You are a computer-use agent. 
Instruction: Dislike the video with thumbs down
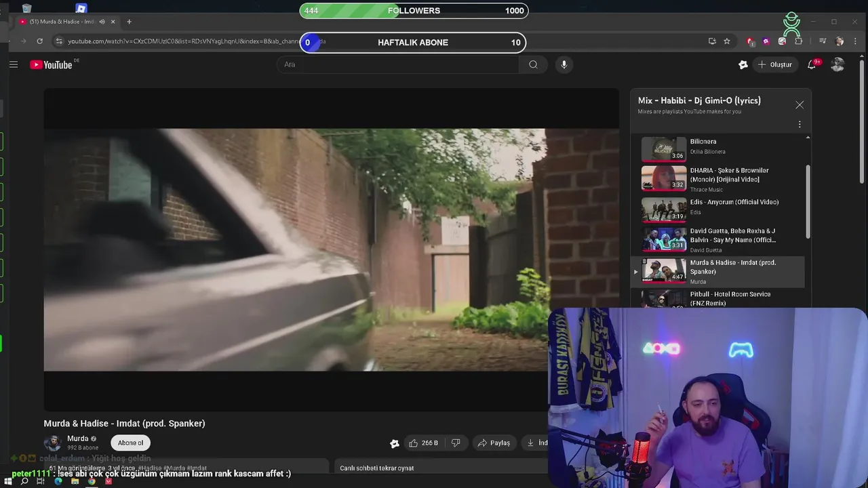(x=456, y=443)
